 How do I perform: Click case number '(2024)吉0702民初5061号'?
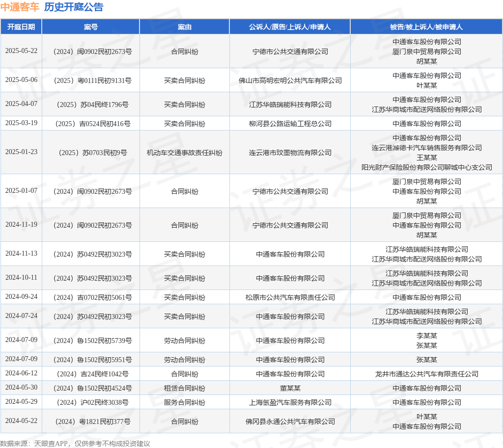pyautogui.click(x=92, y=297)
